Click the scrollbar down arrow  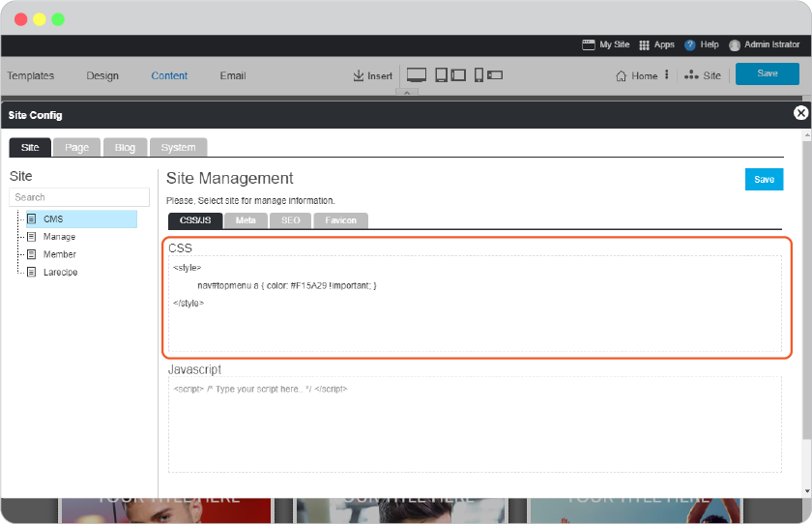(x=806, y=491)
